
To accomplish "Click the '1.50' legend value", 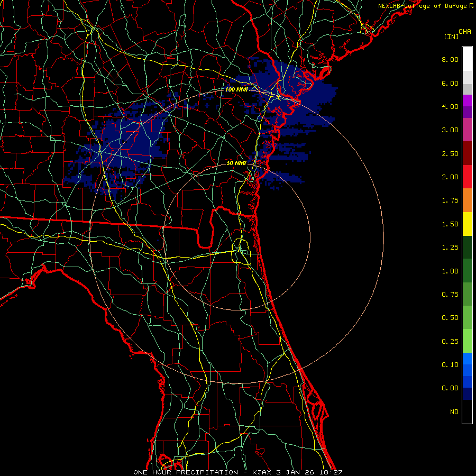I will (x=450, y=224).
